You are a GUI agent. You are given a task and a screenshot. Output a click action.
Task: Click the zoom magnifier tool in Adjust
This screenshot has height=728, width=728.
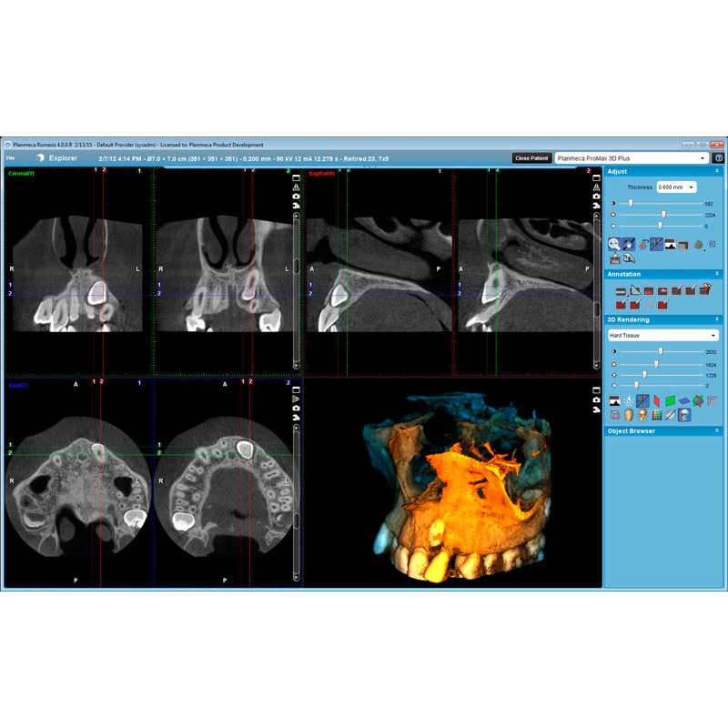point(614,244)
